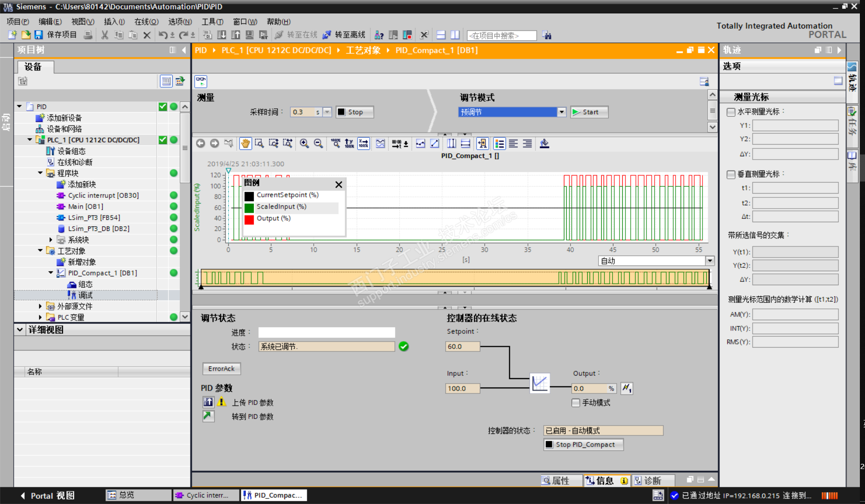Open the 项目 menu
This screenshot has height=504, width=865.
pos(18,21)
